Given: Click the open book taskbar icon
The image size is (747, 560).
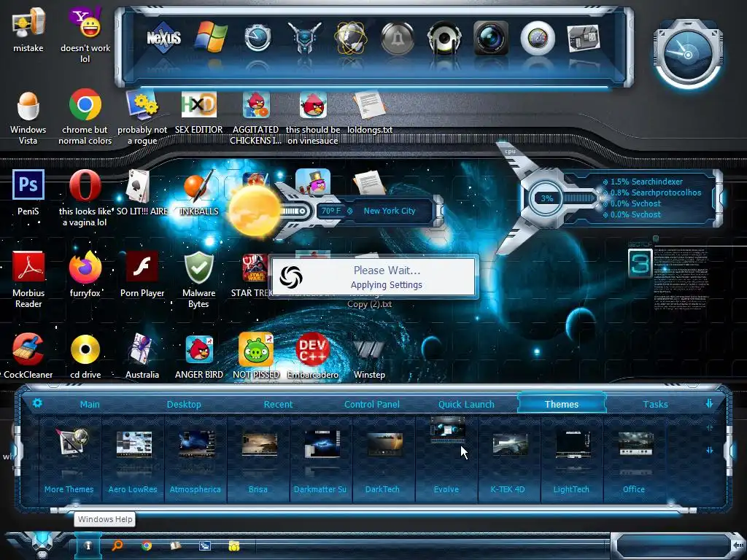Looking at the screenshot, I should click(x=176, y=545).
